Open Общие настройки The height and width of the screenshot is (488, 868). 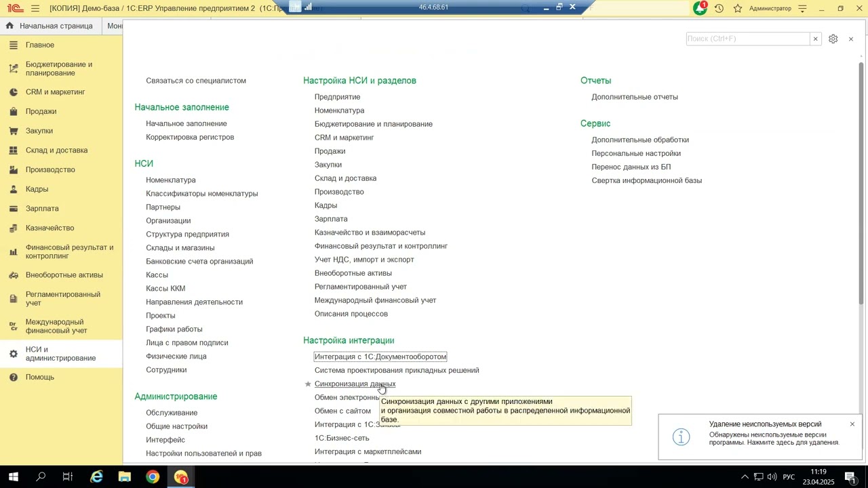point(176,426)
